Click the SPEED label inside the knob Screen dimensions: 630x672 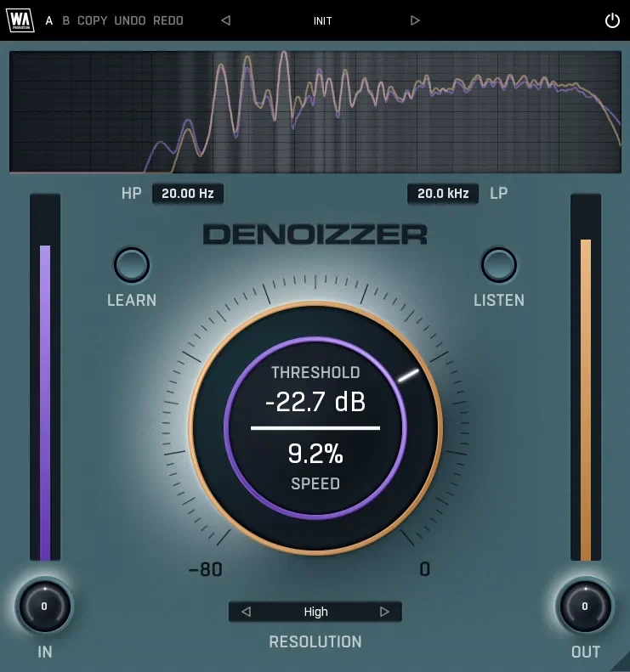pyautogui.click(x=315, y=484)
